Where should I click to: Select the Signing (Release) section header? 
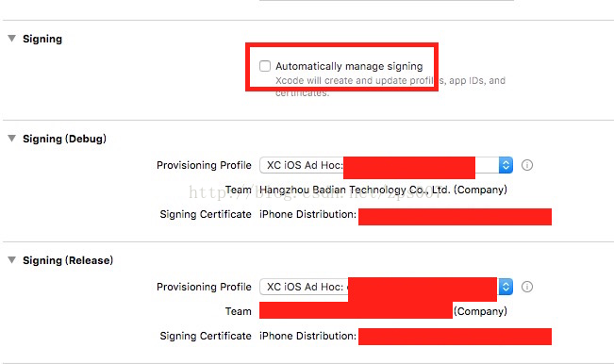pos(68,260)
